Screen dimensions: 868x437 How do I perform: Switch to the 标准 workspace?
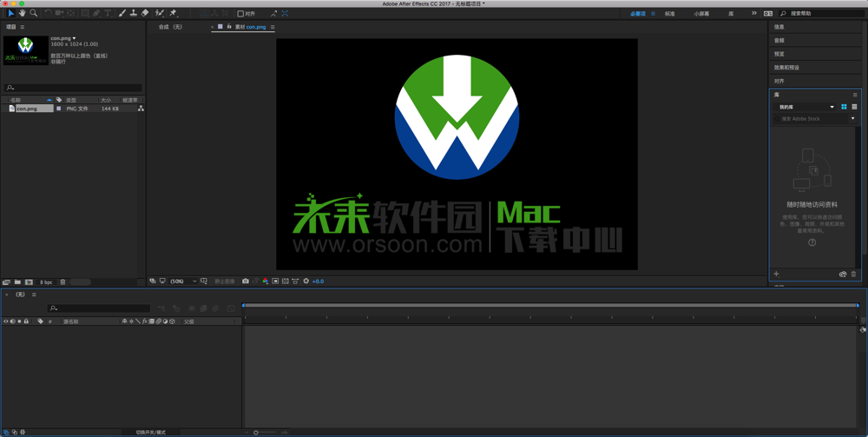pyautogui.click(x=670, y=13)
